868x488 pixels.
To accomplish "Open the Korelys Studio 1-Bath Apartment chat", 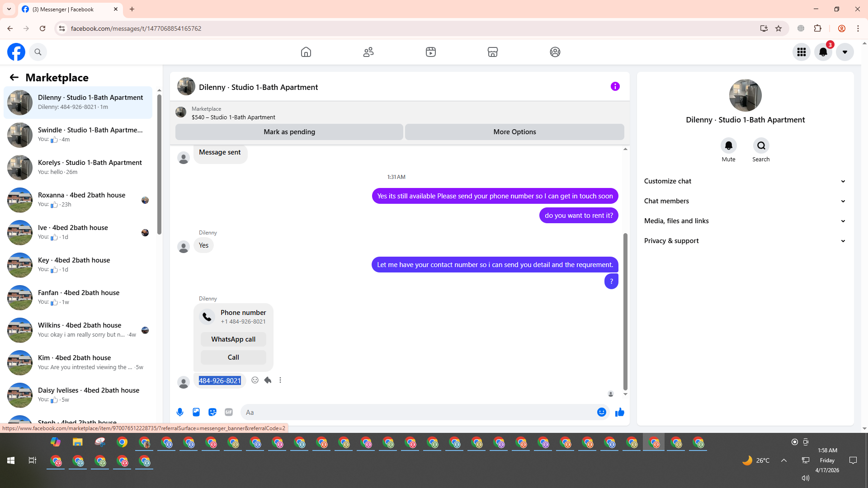I will pyautogui.click(x=78, y=168).
